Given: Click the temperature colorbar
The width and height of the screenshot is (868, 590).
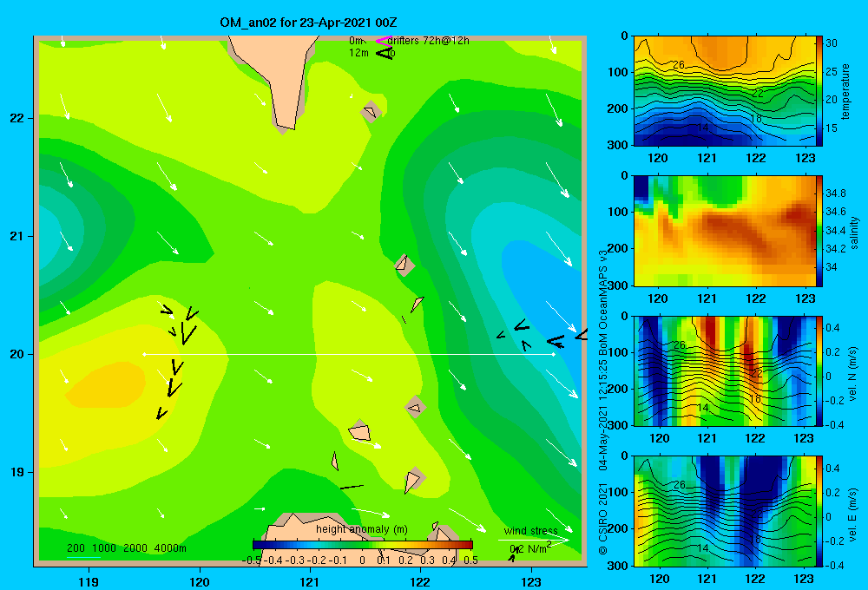Looking at the screenshot, I should 819,91.
